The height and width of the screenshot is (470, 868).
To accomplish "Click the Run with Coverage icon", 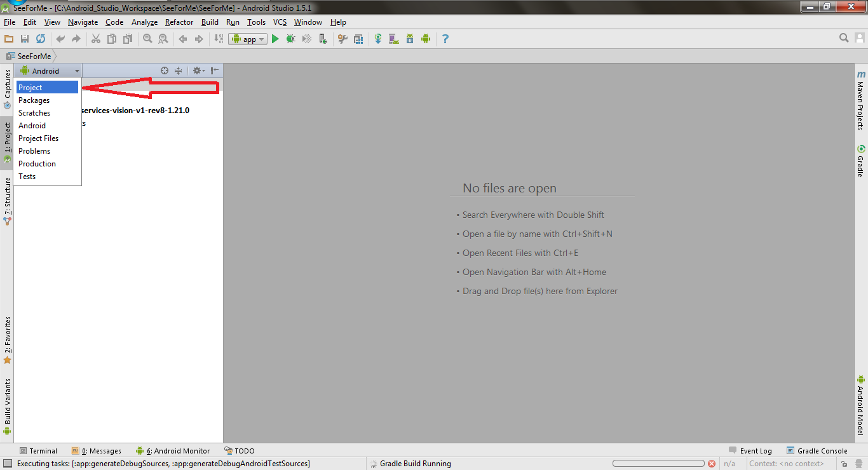I will point(307,39).
